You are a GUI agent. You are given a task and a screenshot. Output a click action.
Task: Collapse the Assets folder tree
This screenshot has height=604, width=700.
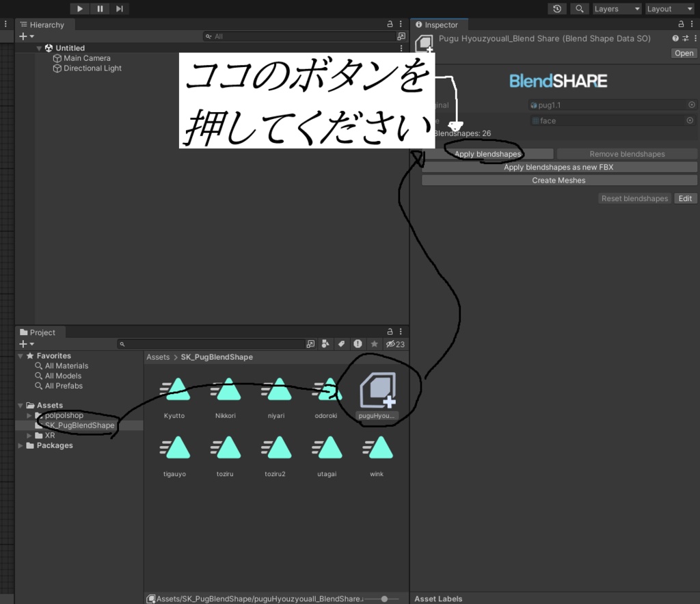click(x=20, y=405)
